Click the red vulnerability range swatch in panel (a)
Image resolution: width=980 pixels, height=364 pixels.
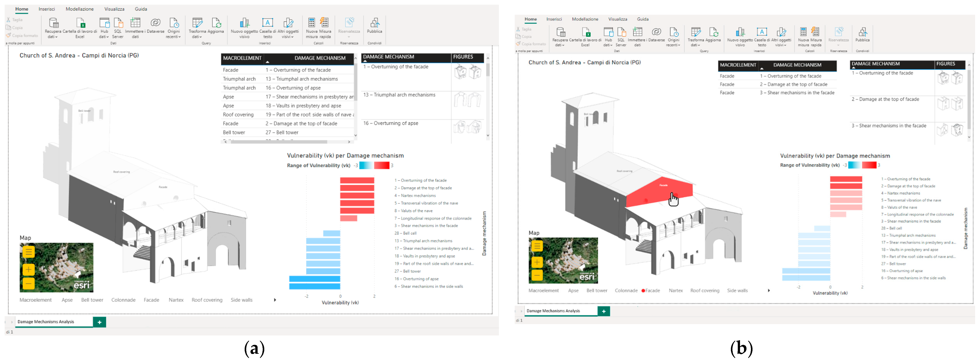tap(381, 165)
